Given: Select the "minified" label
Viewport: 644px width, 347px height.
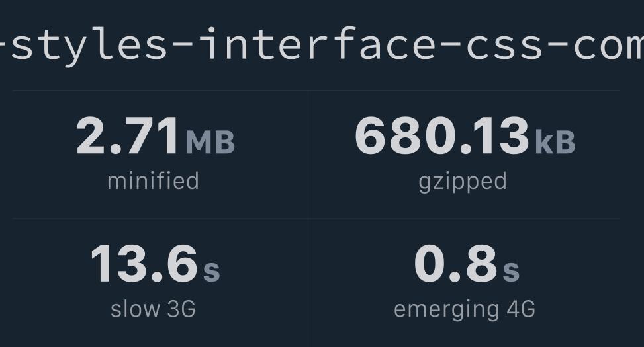Looking at the screenshot, I should pyautogui.click(x=153, y=181).
